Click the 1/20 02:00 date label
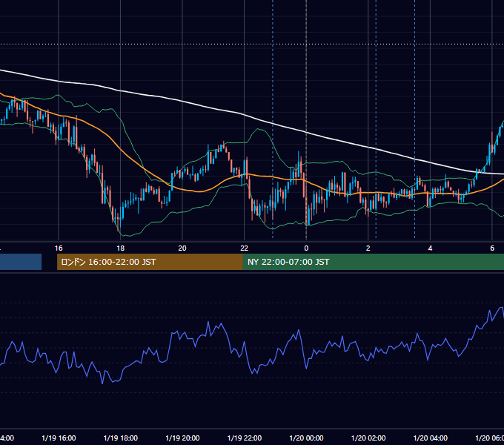This screenshot has height=445, width=504. coord(368,438)
